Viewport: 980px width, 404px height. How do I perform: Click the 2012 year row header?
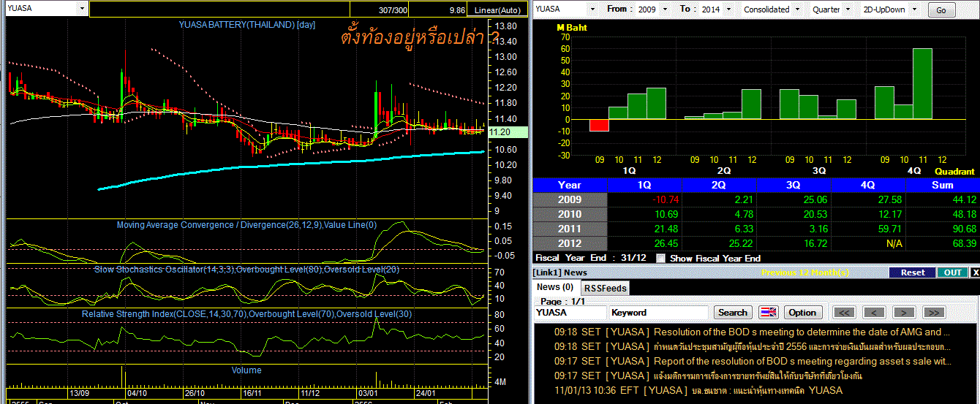(570, 243)
